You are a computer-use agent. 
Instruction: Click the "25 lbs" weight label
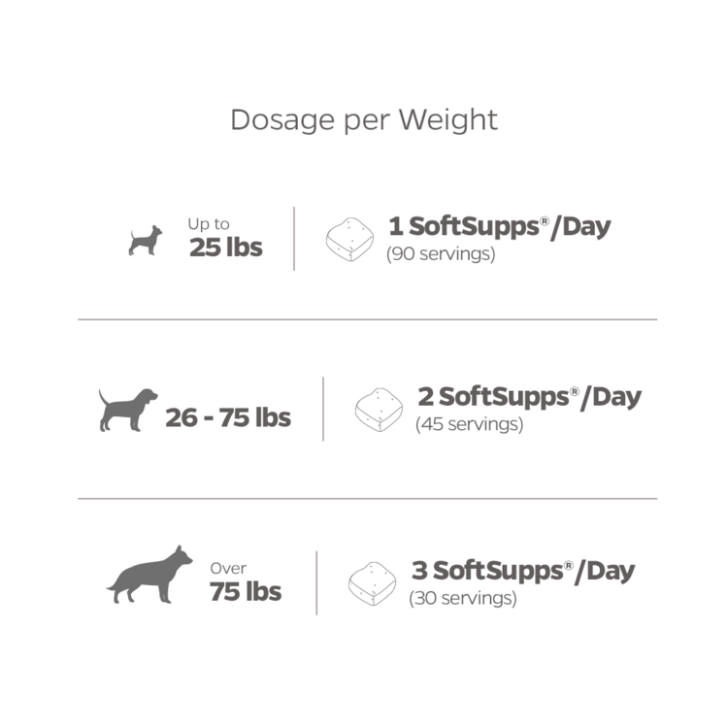tap(225, 248)
